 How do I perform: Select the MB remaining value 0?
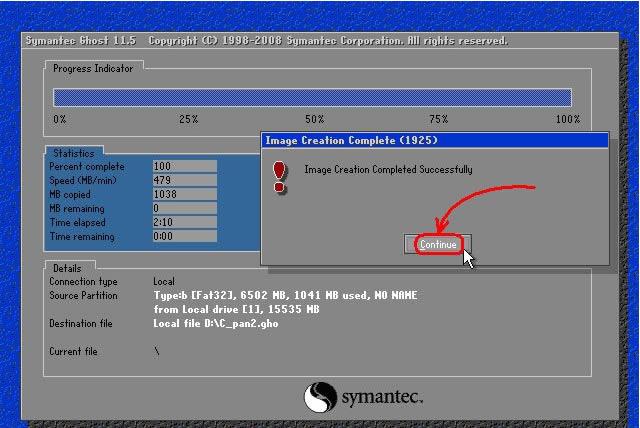coord(184,208)
